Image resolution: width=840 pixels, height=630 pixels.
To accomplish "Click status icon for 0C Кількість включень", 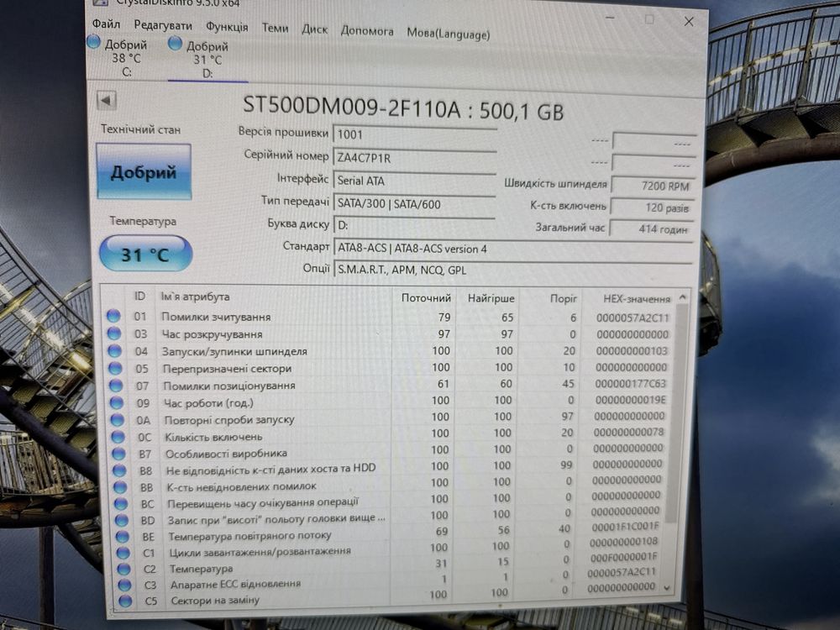I will (x=118, y=437).
